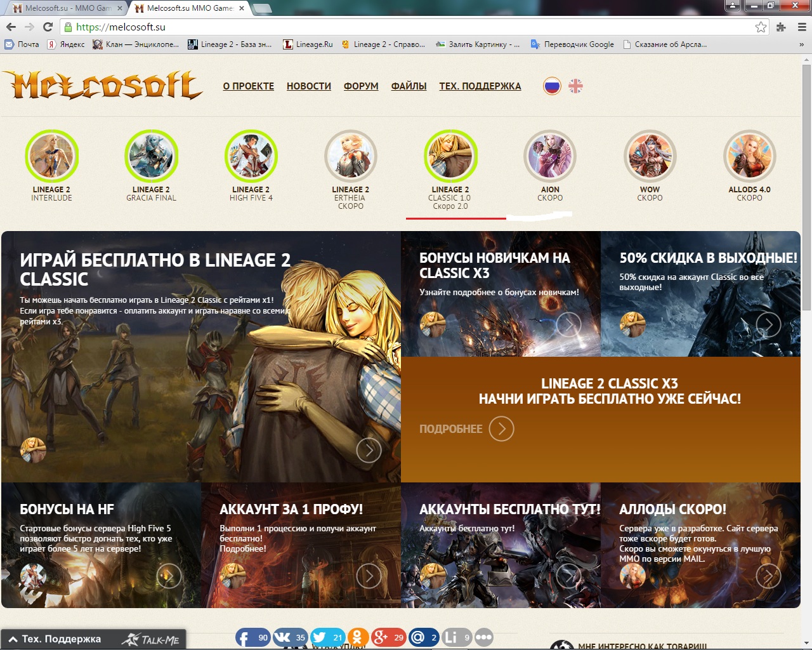Click the arrow on the Аккаунт за 1 профу banner

pyautogui.click(x=369, y=576)
